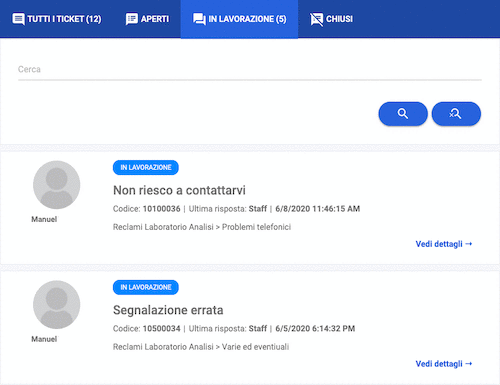Click the reset search button with crossed magnifier
This screenshot has height=385, width=500.
[456, 114]
